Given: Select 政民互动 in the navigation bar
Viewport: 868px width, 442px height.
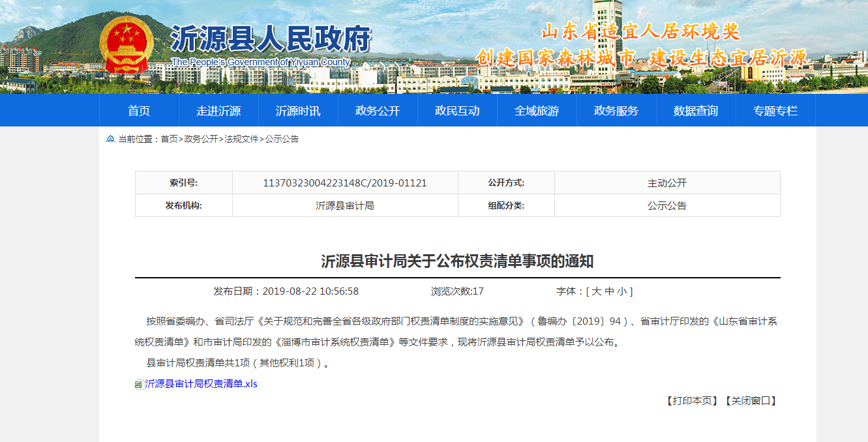Looking at the screenshot, I should pos(457,111).
